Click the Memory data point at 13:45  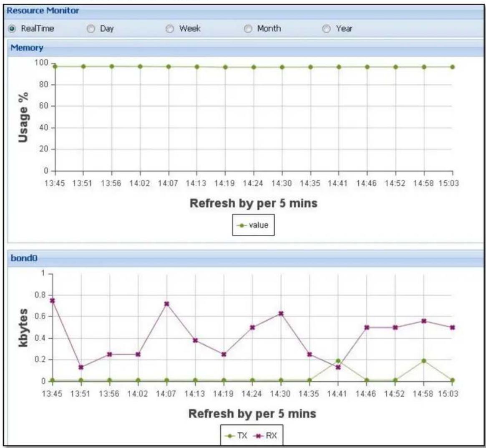point(55,66)
